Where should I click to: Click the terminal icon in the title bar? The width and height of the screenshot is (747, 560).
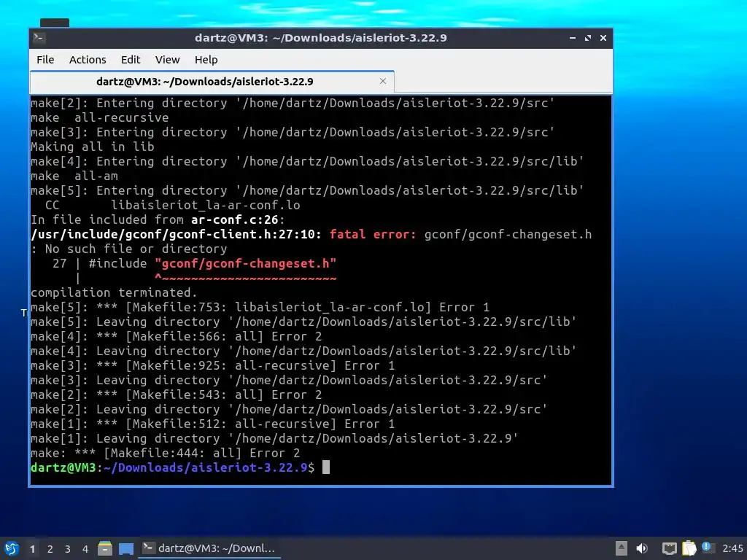39,38
